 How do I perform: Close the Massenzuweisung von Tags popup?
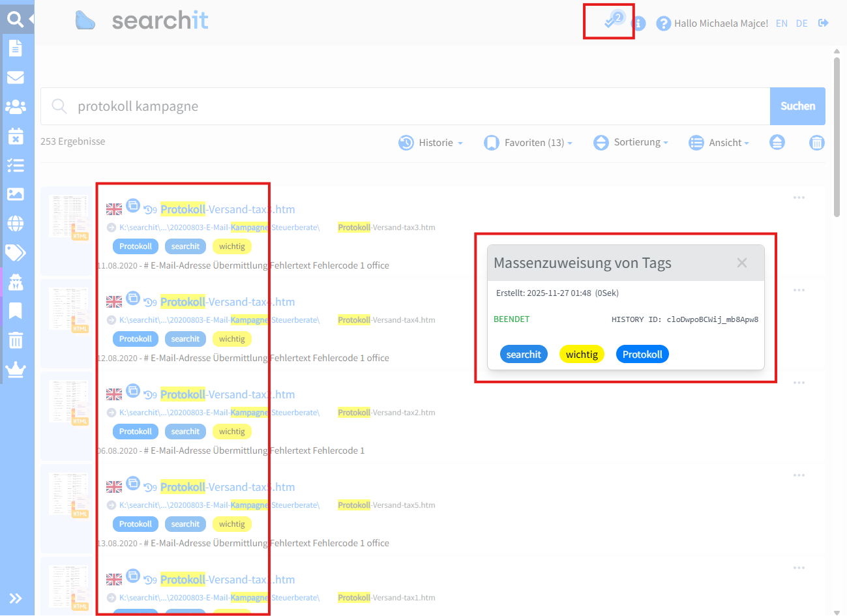742,263
